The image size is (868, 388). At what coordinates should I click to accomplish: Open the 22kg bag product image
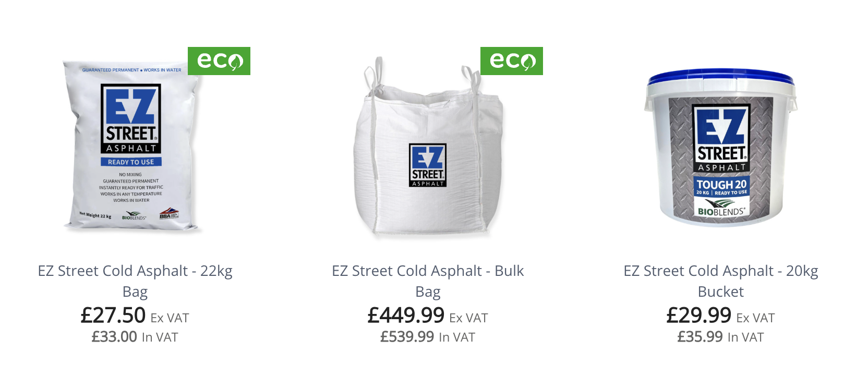tap(133, 145)
